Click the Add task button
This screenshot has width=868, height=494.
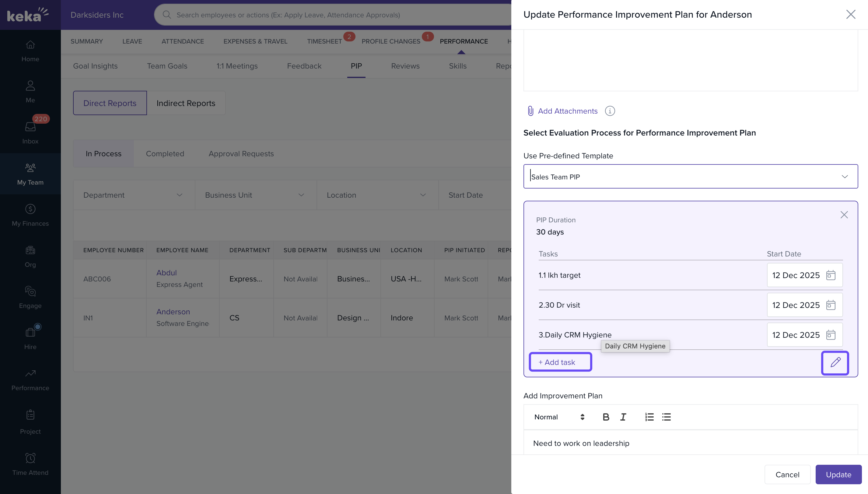click(x=560, y=362)
